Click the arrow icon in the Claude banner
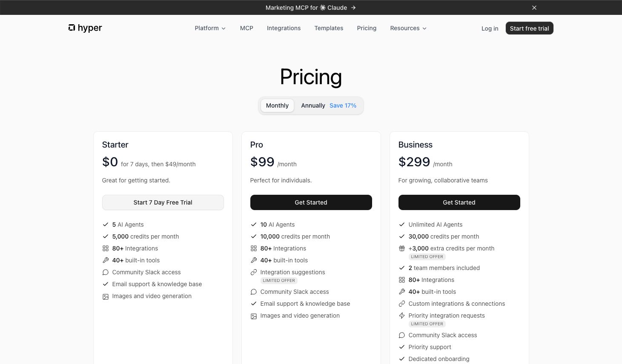 coord(353,8)
